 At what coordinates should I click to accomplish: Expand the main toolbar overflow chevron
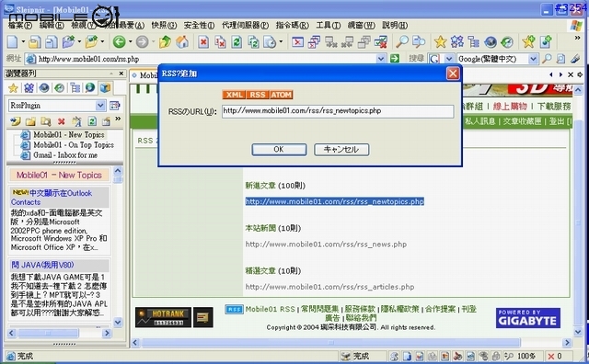(x=577, y=38)
